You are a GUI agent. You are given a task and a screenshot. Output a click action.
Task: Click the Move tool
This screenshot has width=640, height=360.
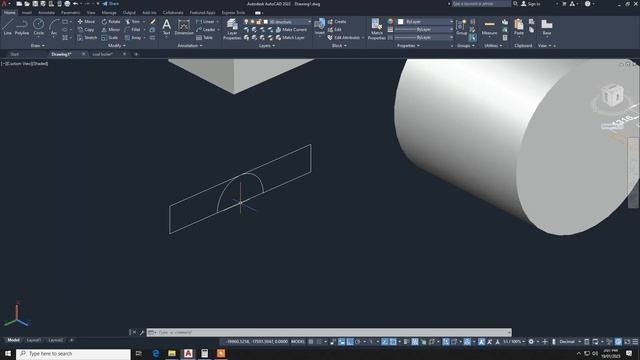(86, 21)
